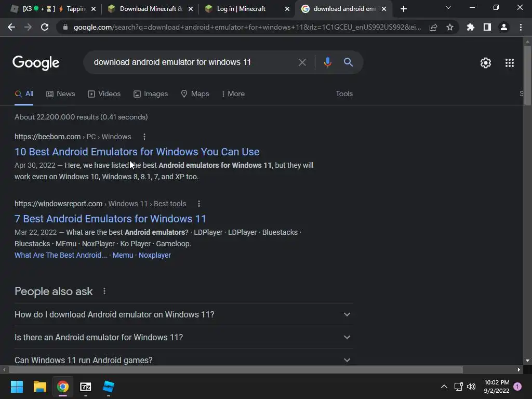
Task: Open Chrome extensions puzzle icon
Action: pyautogui.click(x=471, y=27)
